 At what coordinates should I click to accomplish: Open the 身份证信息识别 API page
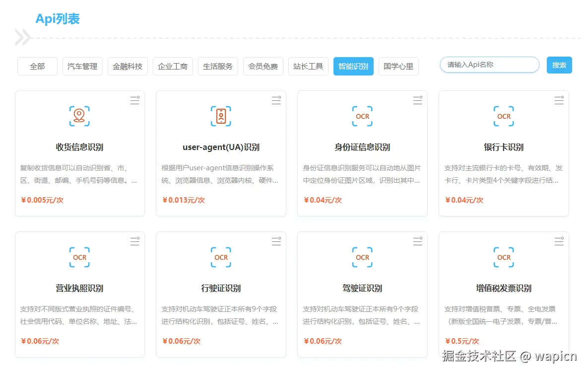click(x=362, y=147)
